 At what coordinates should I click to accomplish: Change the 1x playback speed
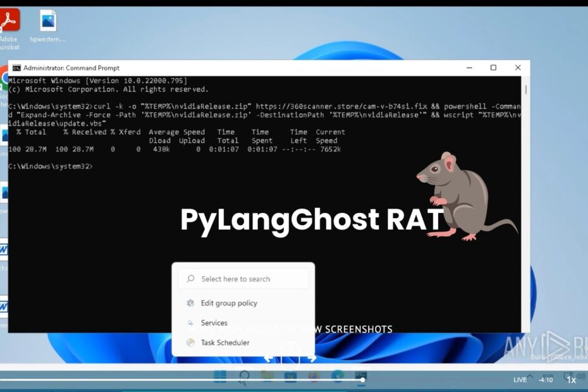pyautogui.click(x=571, y=380)
